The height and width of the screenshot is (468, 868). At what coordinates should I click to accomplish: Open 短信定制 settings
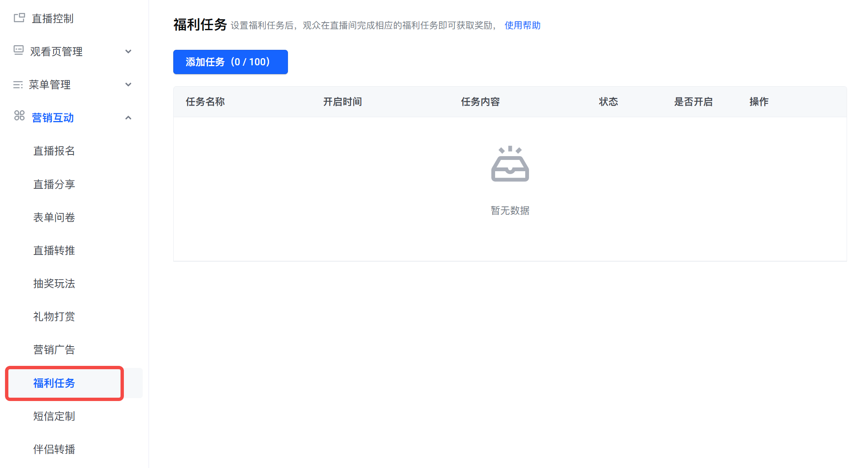(x=54, y=416)
